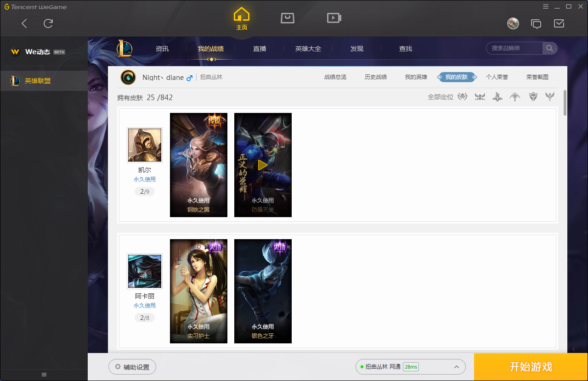Click the 防暴天使 skin name label

(x=263, y=210)
